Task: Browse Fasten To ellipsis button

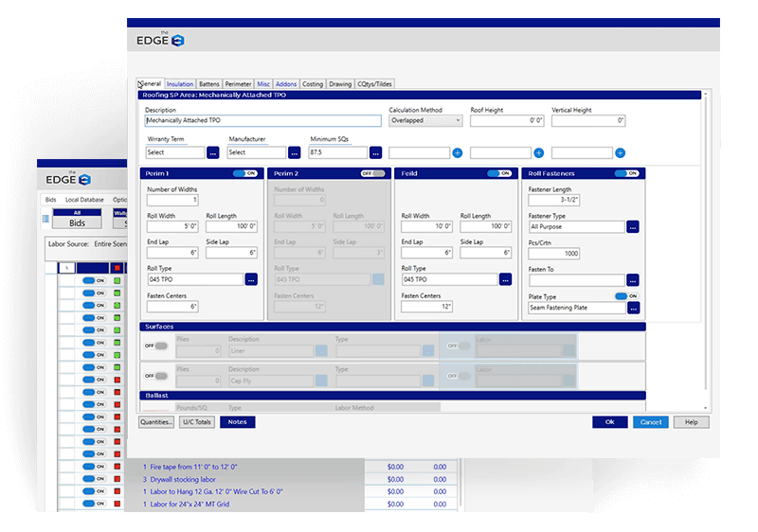Action: tap(633, 280)
